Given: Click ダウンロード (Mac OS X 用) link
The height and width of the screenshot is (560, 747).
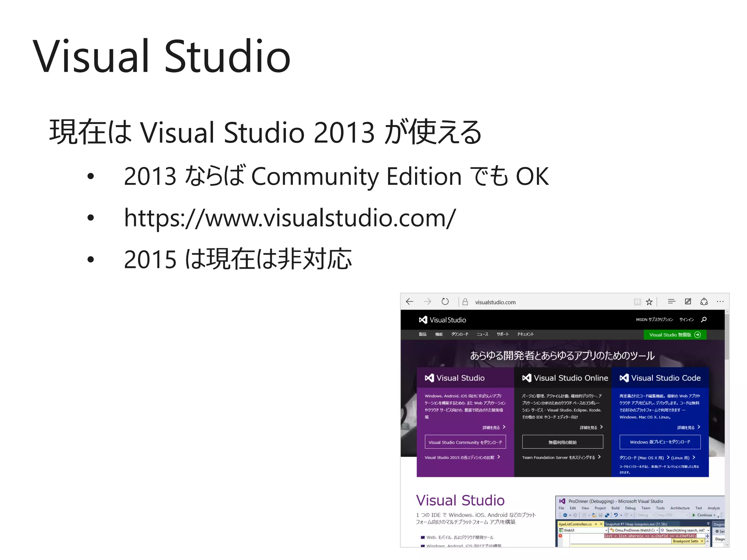Looking at the screenshot, I should point(644,458).
